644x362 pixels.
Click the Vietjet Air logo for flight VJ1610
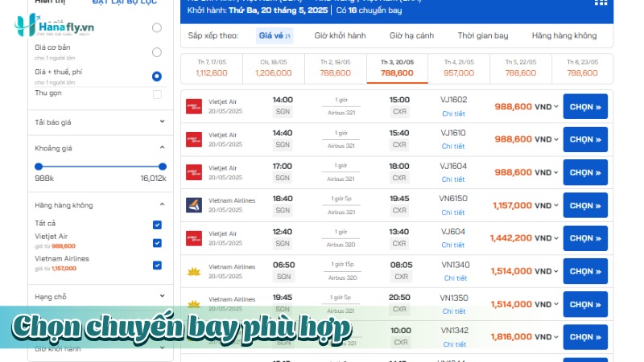click(194, 139)
